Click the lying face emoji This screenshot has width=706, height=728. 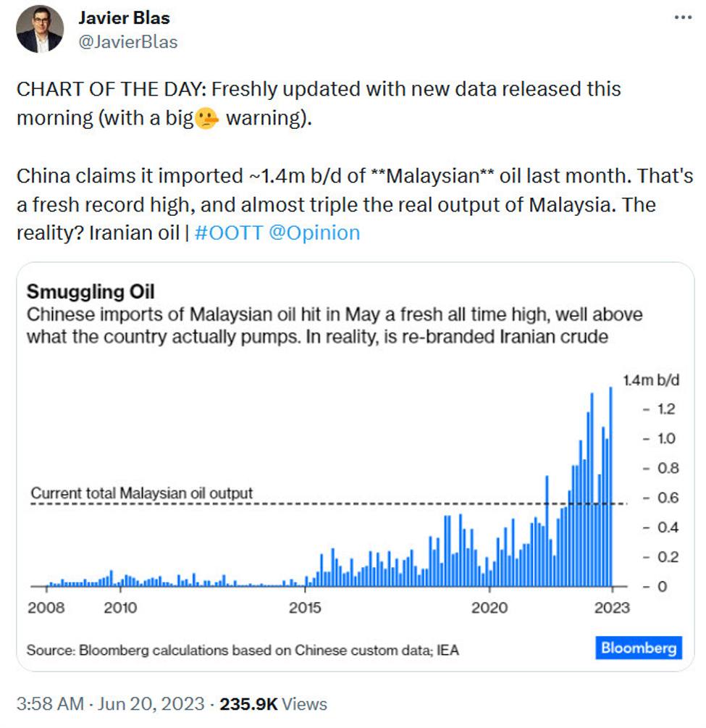click(x=206, y=118)
